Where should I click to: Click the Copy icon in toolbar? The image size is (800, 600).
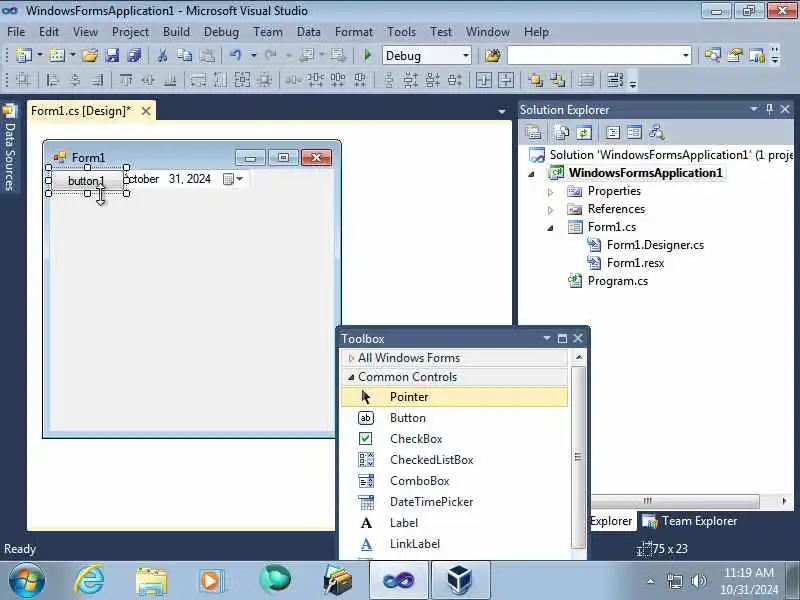[184, 55]
